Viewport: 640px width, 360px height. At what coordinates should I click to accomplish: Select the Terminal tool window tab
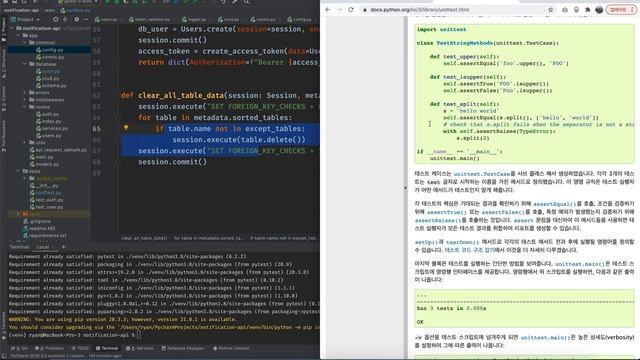point(107,348)
